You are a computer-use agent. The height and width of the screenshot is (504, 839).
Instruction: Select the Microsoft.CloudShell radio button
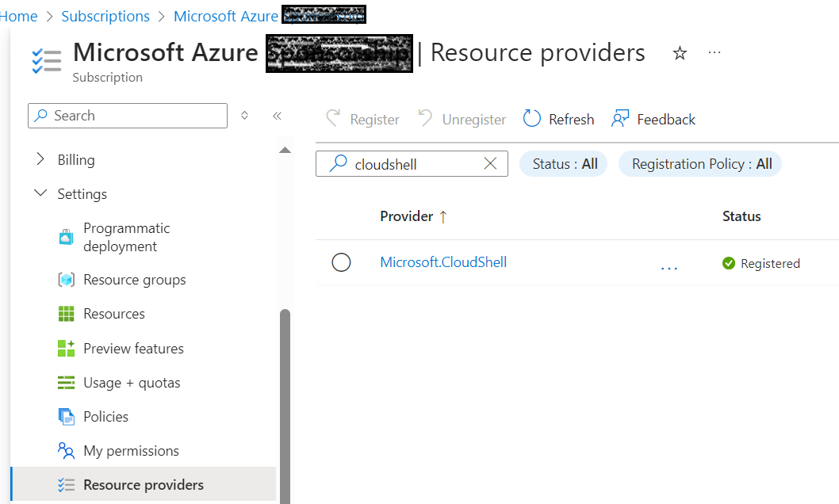click(x=341, y=262)
